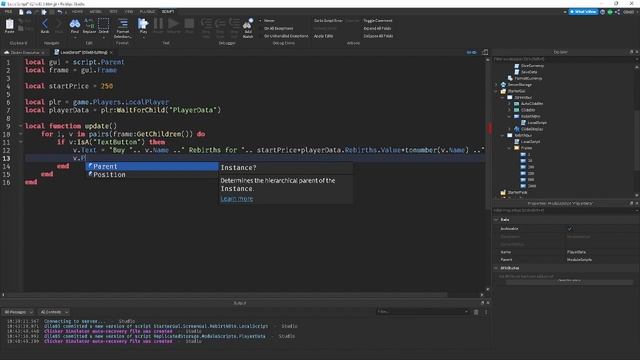The image size is (640, 360).
Task: Click the Pause test button
Action: (x=158, y=24)
